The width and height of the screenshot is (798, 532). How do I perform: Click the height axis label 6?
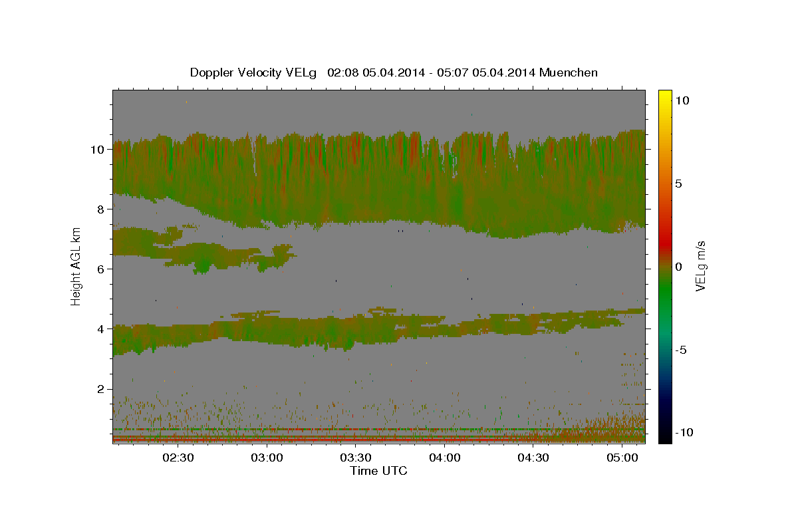pos(102,269)
